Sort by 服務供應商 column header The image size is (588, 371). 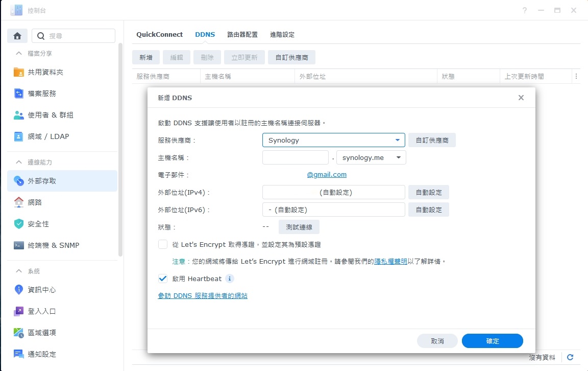(x=166, y=76)
